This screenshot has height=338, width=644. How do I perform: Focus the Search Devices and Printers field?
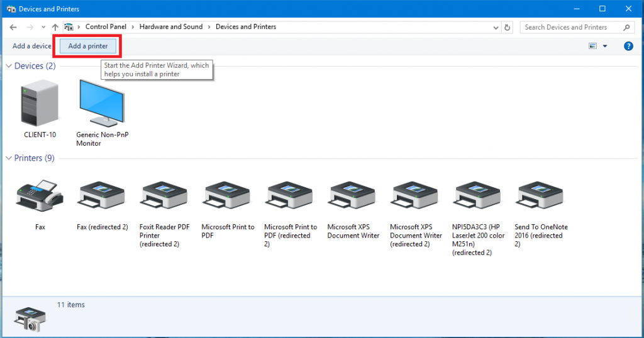(577, 27)
